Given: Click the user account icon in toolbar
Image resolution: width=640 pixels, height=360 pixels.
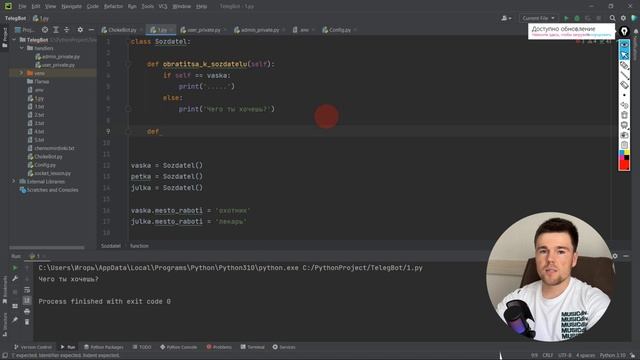Looking at the screenshot, I should tap(506, 18).
